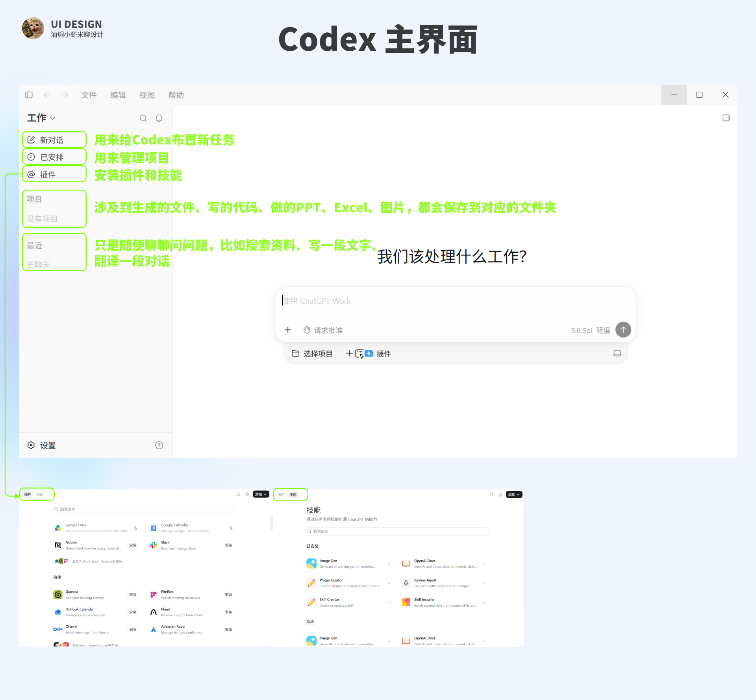The width and height of the screenshot is (756, 700).
Task: Click the Review Agent skill icon
Action: [x=406, y=583]
